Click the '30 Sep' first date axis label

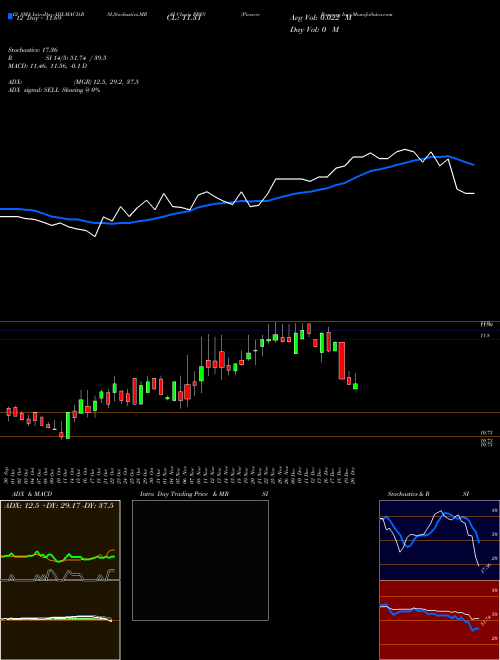[x=8, y=475]
